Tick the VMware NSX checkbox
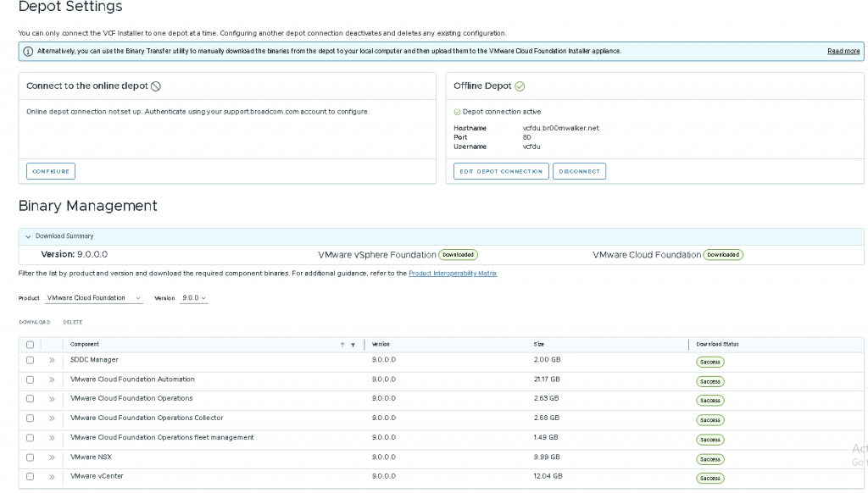This screenshot has height=493, width=868. coord(30,457)
